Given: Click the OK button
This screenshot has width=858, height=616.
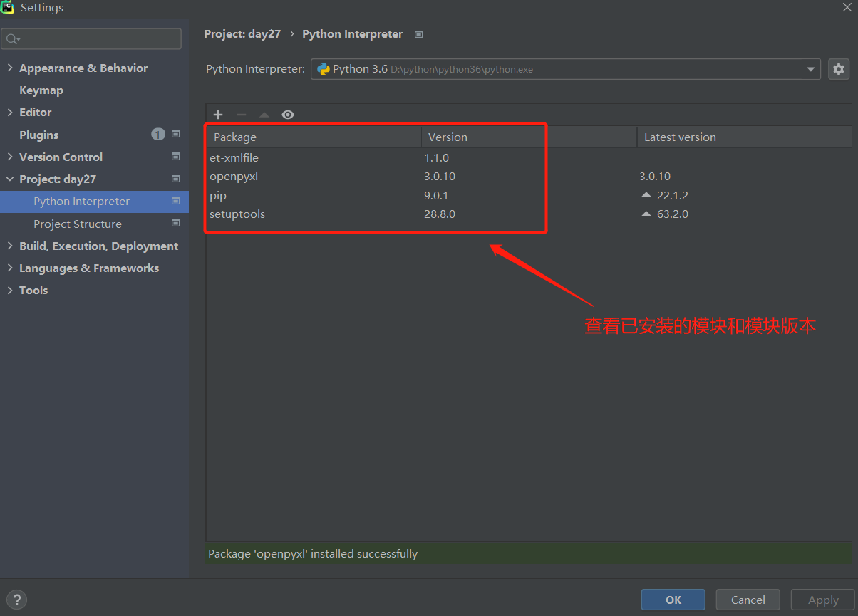Looking at the screenshot, I should click(x=673, y=600).
